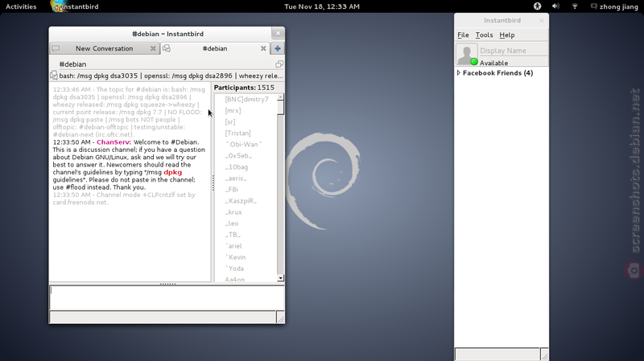The height and width of the screenshot is (361, 644).
Task: Click the Display Name field
Action: (514, 51)
